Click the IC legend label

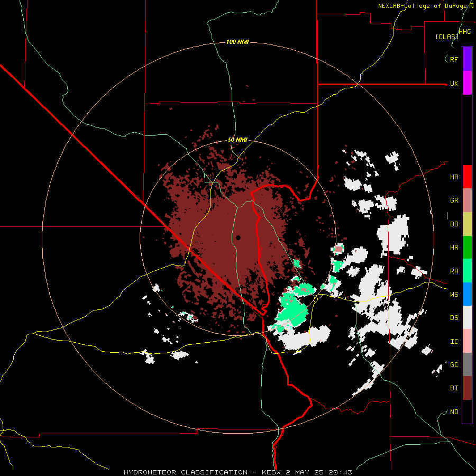tap(454, 342)
